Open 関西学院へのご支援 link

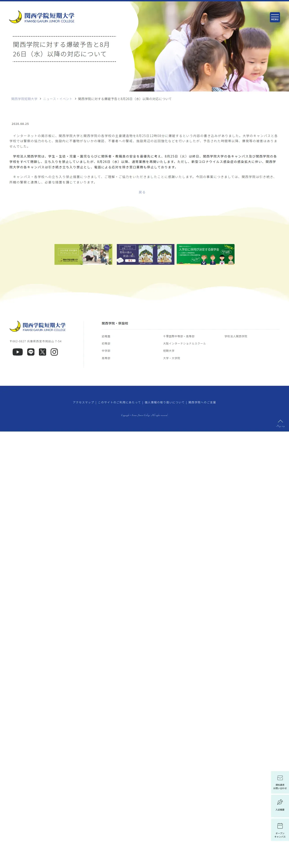click(x=202, y=402)
